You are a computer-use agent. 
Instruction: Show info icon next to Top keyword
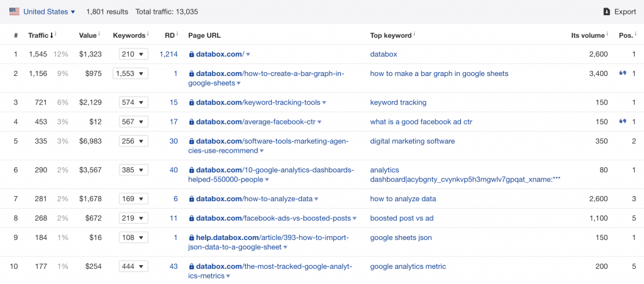414,35
